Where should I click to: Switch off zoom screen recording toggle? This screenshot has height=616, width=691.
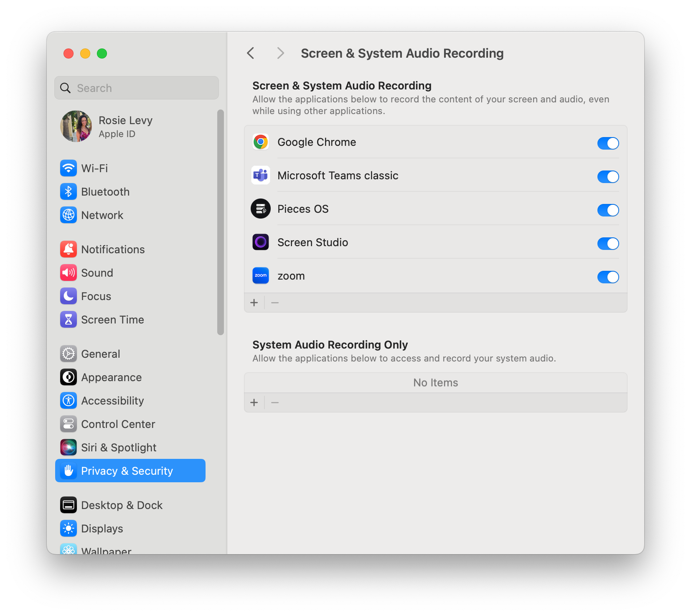[608, 277]
